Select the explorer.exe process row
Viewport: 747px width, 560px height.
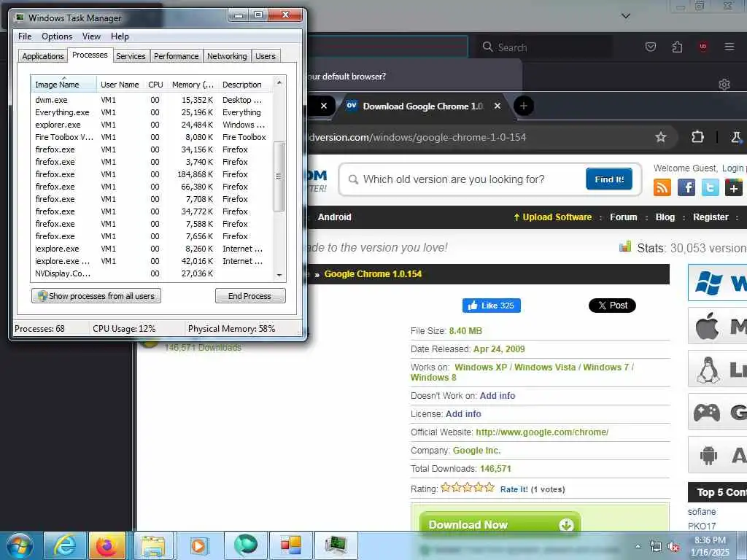click(152, 125)
